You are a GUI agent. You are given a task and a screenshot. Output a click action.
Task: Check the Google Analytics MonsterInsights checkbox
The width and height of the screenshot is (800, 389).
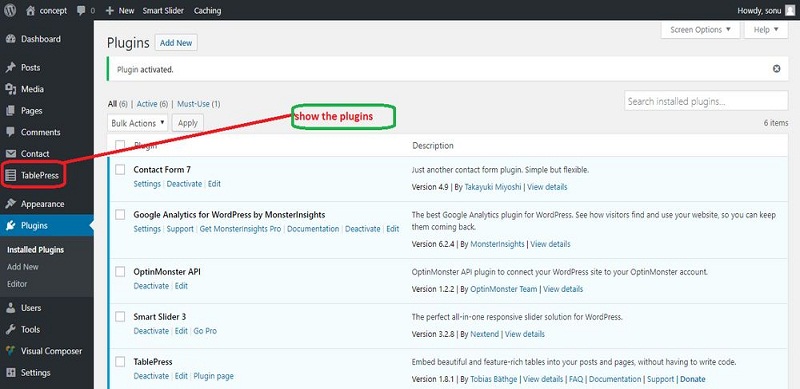point(120,215)
